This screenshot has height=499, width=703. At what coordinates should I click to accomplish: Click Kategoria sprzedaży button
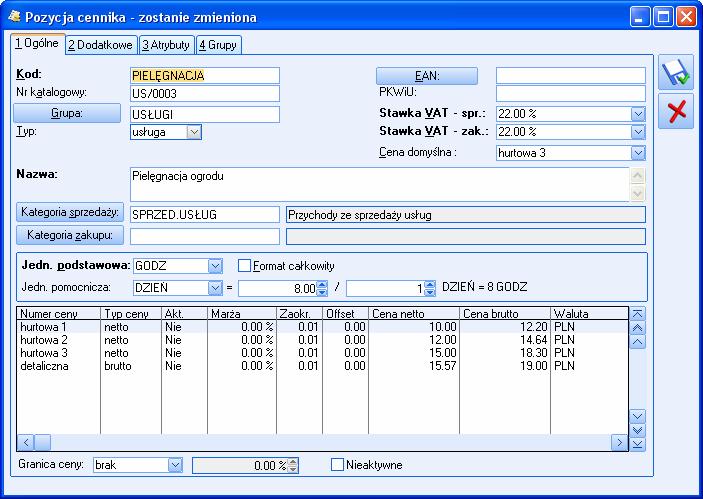pyautogui.click(x=70, y=212)
